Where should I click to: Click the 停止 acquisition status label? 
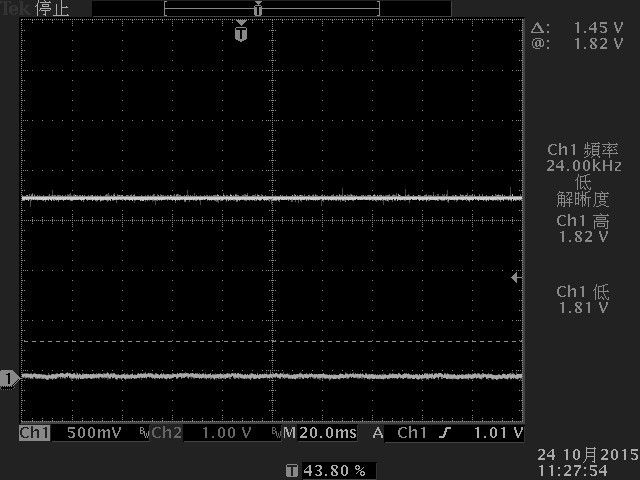[52, 9]
